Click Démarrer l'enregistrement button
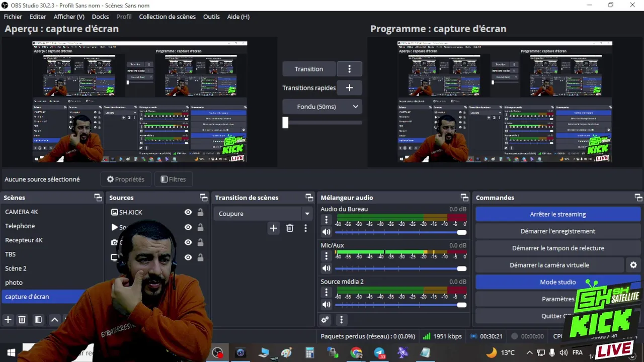Viewport: 644px width, 362px height. [557, 231]
